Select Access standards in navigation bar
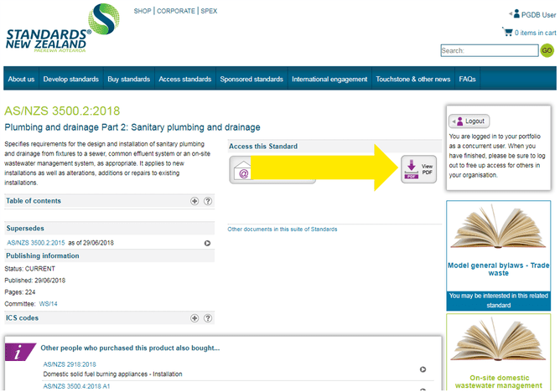This screenshot has height=392, width=560. (184, 80)
